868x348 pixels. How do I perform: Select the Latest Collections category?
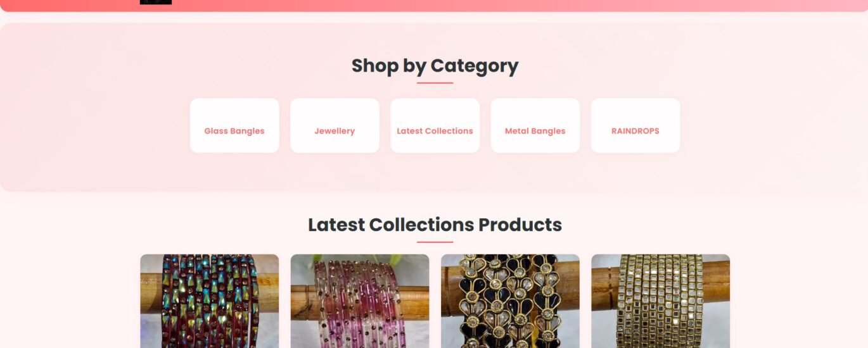click(435, 125)
